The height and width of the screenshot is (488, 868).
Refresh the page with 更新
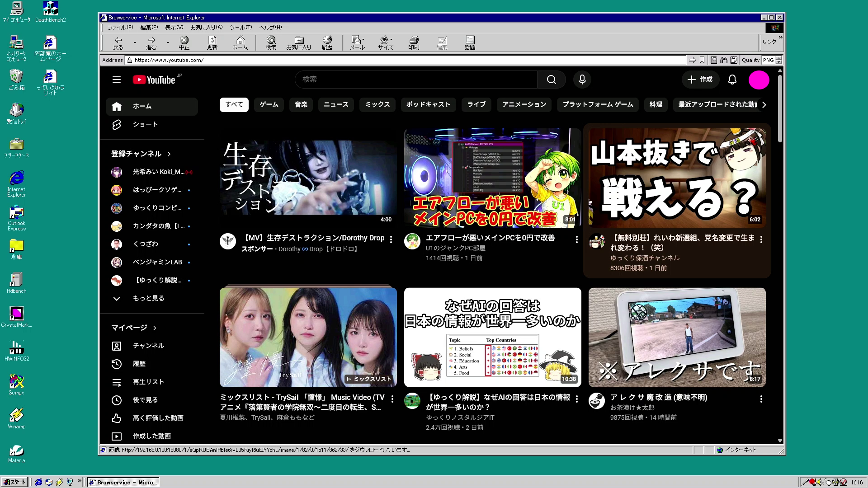(x=212, y=43)
